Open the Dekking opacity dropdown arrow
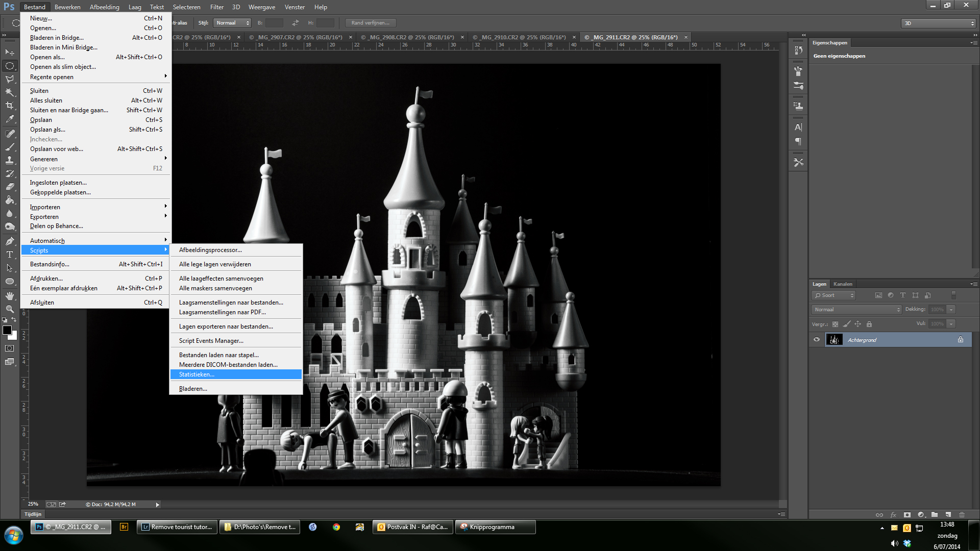 pyautogui.click(x=951, y=310)
